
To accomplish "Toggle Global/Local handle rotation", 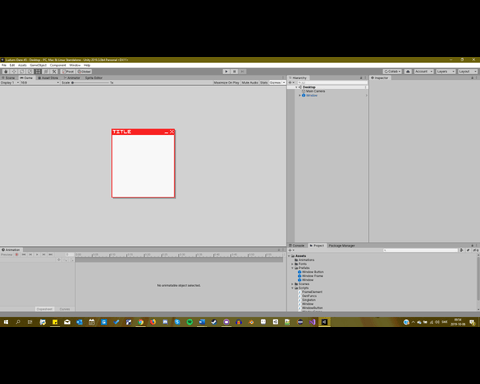I will (x=84, y=71).
